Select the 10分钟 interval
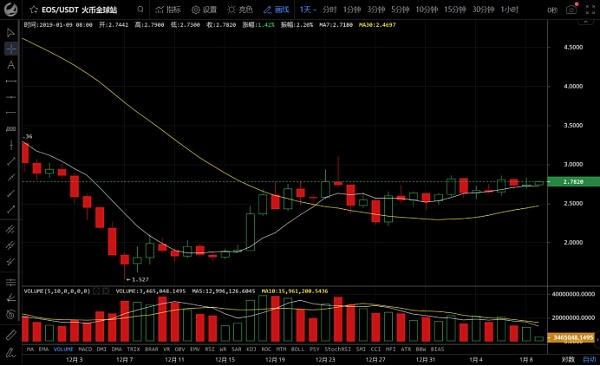This screenshot has height=366, width=600. (427, 10)
